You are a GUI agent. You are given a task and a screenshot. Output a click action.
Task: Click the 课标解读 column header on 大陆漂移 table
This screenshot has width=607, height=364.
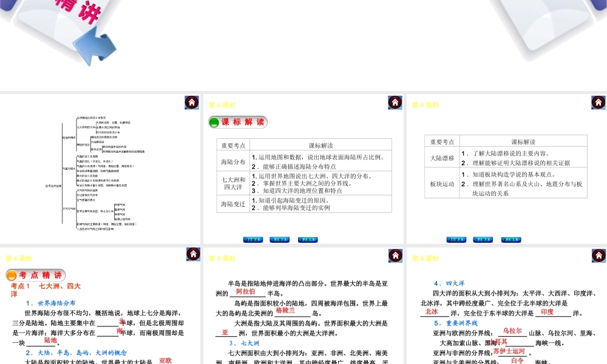coord(523,141)
